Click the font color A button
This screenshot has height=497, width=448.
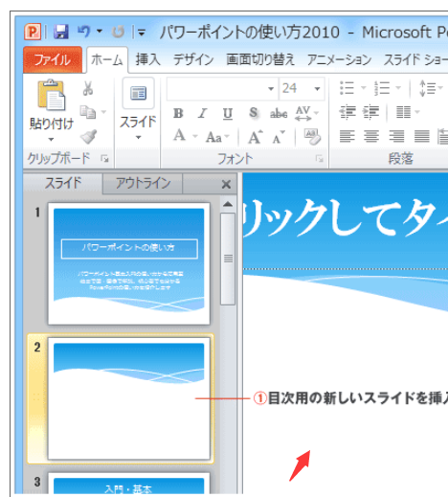point(179,135)
